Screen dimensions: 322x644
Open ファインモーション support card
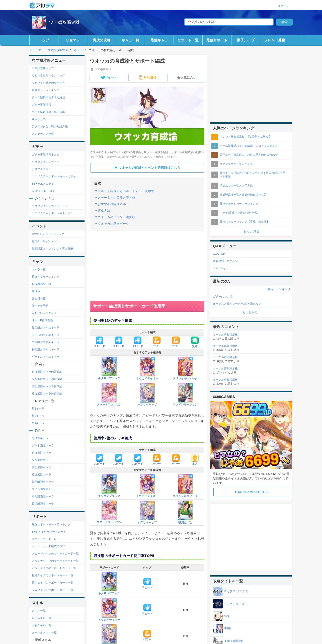click(185, 393)
